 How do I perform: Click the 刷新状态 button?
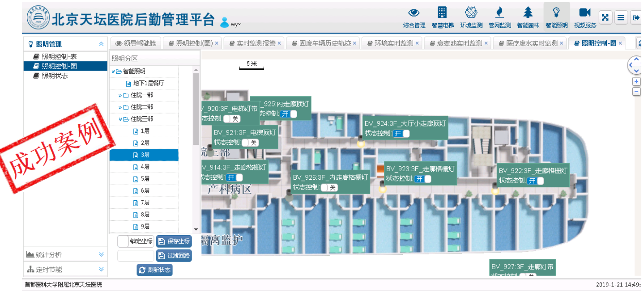[x=154, y=270]
